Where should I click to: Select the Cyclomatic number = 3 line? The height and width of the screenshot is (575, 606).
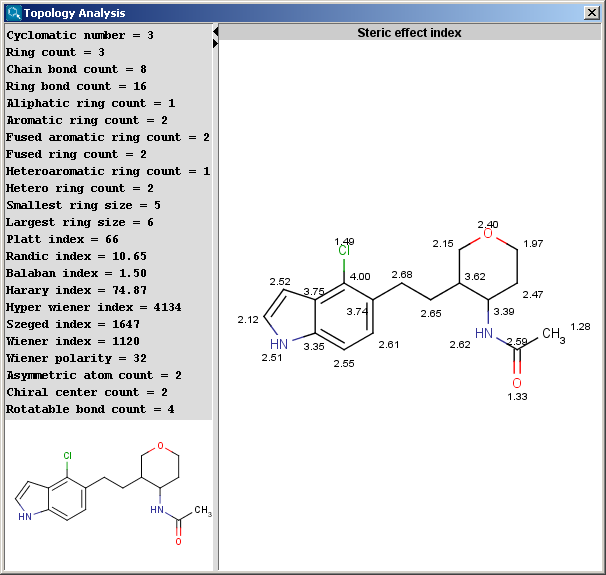coord(81,35)
